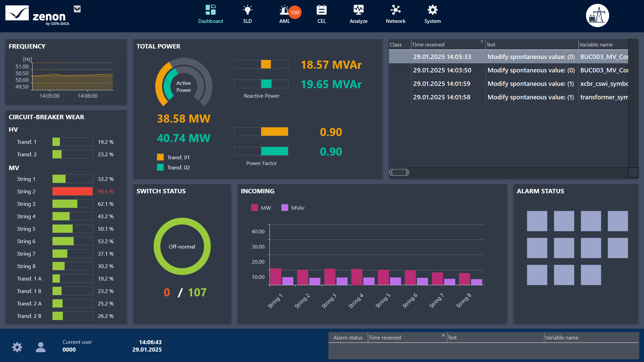
Task: Open the AML alarm list icon
Action: [284, 10]
